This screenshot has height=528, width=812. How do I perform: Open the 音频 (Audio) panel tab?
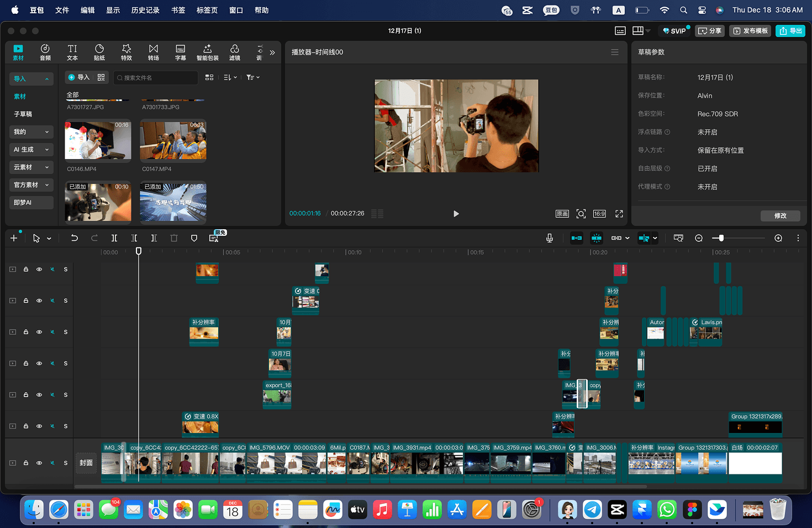(x=45, y=52)
